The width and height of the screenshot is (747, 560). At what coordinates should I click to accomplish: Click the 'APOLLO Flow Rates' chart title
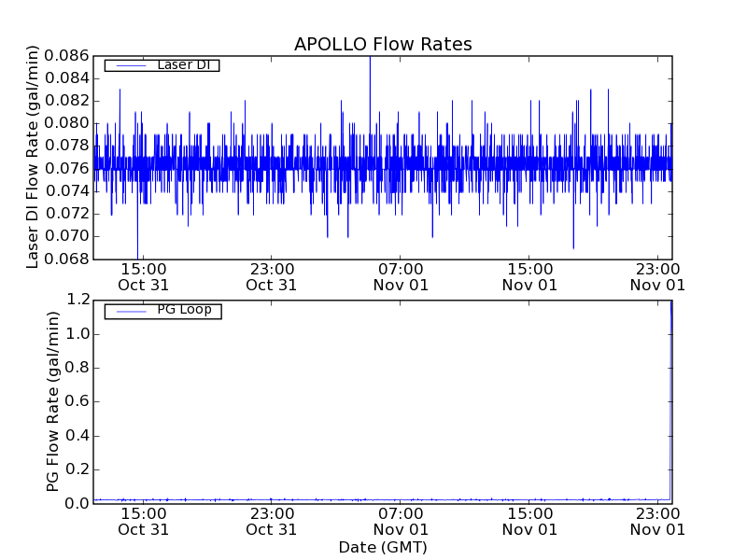(383, 44)
